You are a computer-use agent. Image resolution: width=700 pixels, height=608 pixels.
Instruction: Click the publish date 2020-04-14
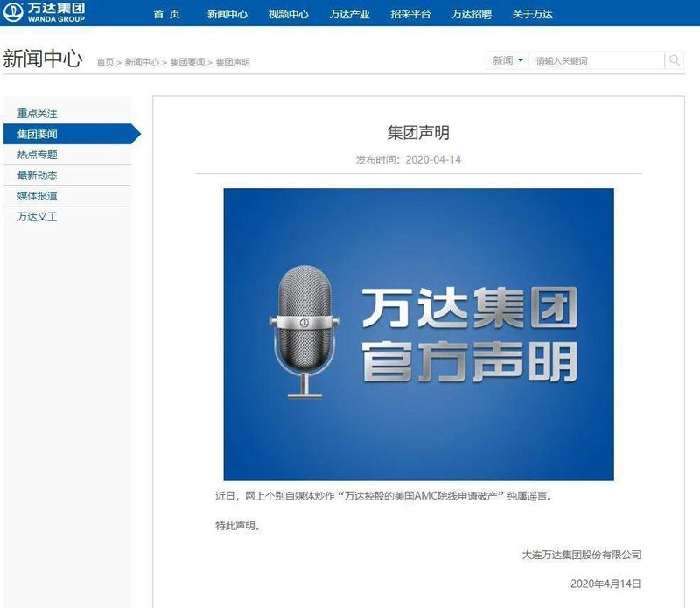(x=433, y=159)
